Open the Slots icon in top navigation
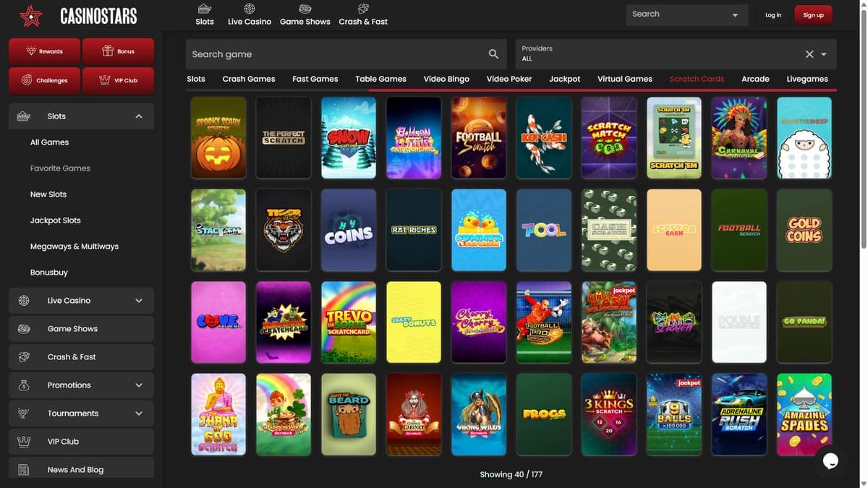The image size is (868, 488). pyautogui.click(x=205, y=9)
